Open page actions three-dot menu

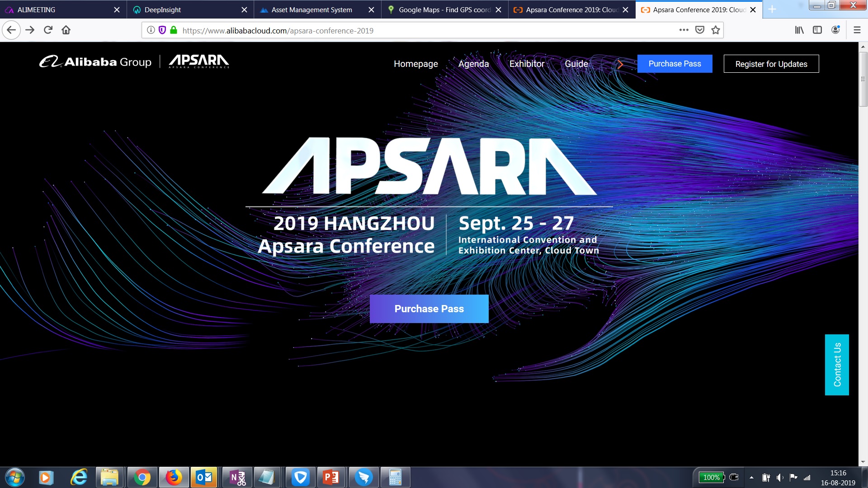click(x=684, y=30)
